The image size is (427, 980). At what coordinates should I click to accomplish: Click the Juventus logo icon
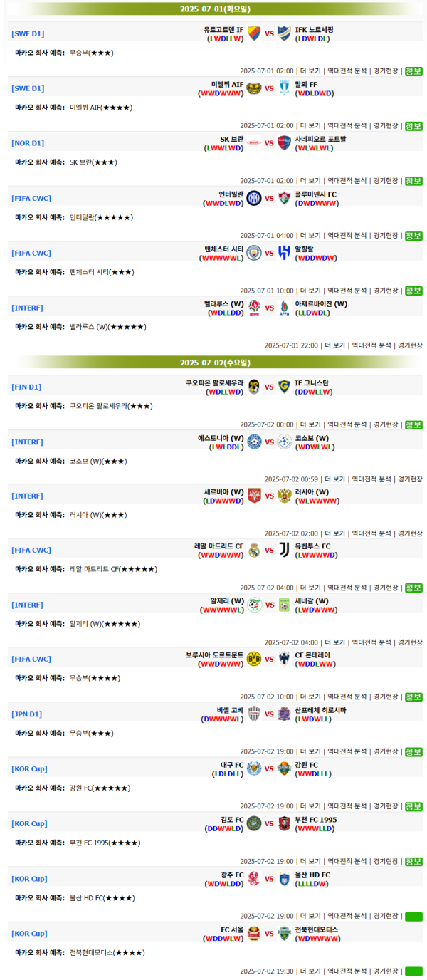tap(284, 550)
